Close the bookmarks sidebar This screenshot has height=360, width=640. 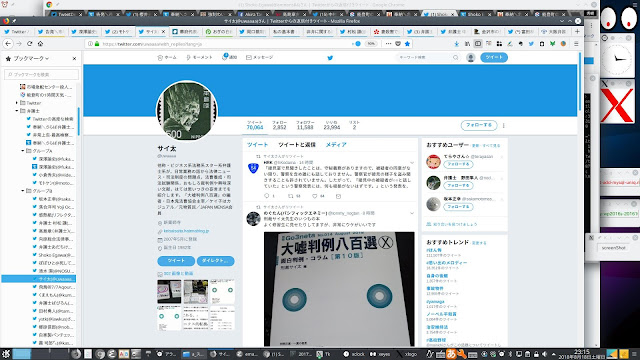tap(74, 59)
